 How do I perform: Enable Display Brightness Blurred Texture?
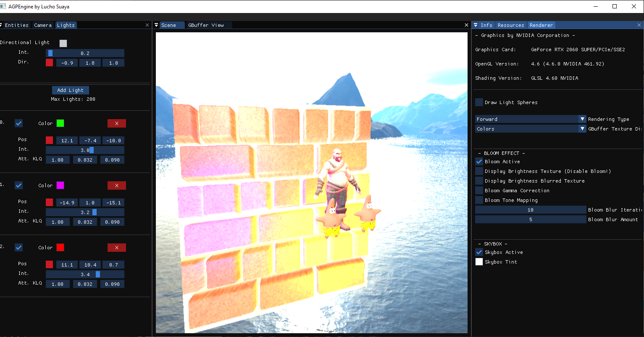[x=479, y=181]
